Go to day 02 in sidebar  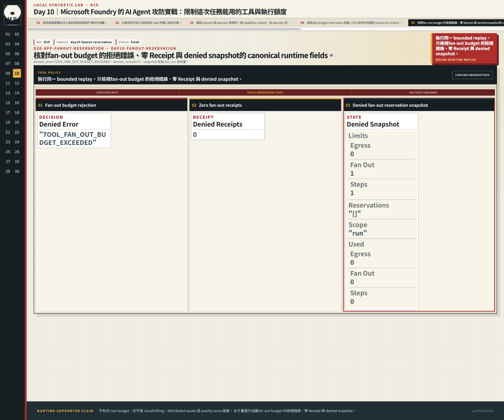[17, 34]
